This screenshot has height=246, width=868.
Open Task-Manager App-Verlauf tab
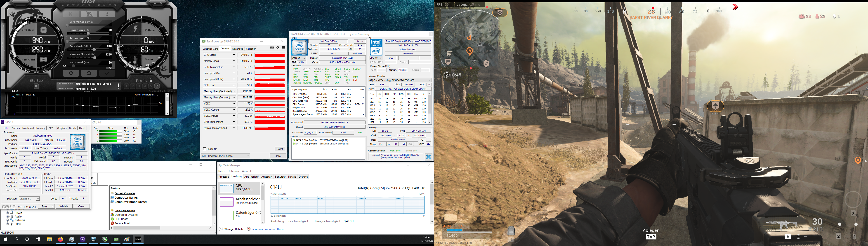tap(251, 177)
